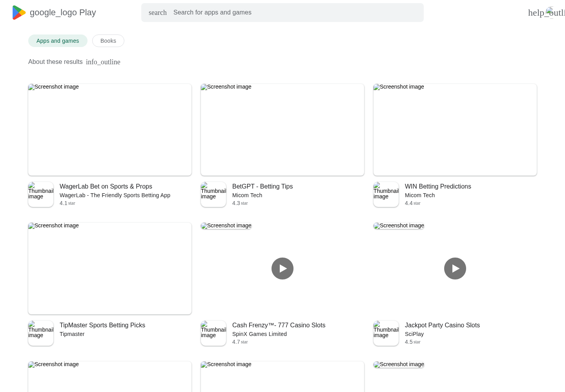
Task: Click the info outline icon
Action: click(x=103, y=62)
